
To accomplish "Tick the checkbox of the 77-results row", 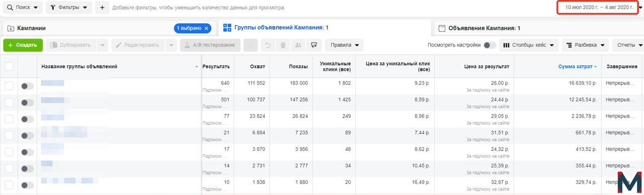I will pos(9,119).
